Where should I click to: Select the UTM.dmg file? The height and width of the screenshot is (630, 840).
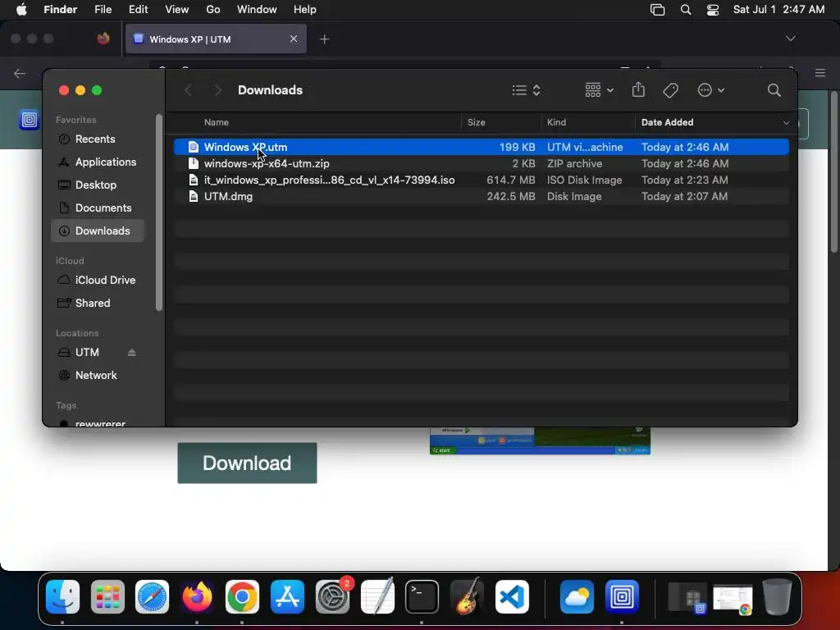481,197
